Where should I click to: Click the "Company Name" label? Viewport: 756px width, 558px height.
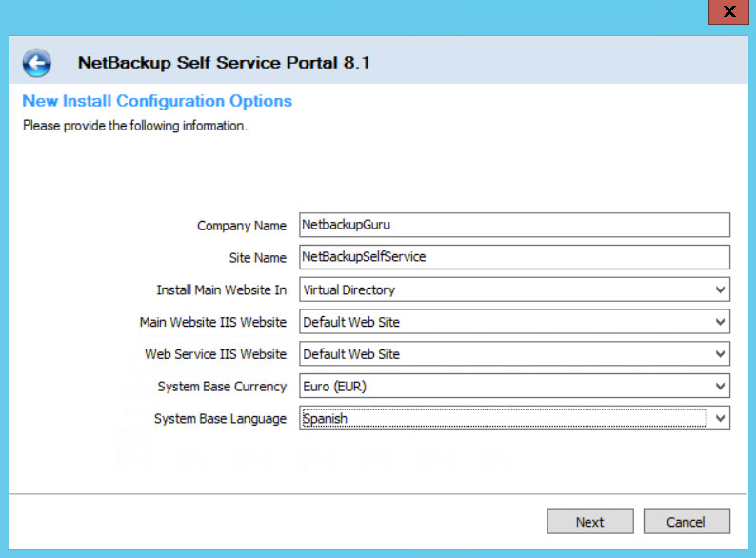pos(242,226)
